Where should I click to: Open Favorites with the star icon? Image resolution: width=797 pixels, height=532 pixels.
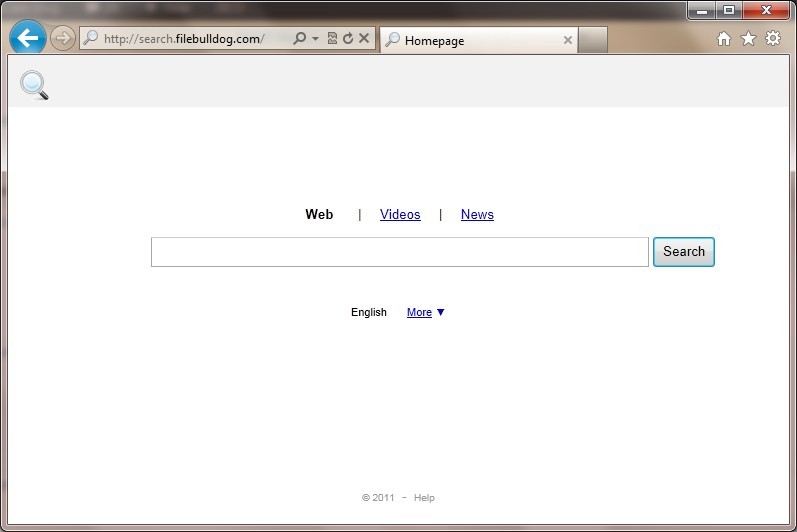click(748, 39)
